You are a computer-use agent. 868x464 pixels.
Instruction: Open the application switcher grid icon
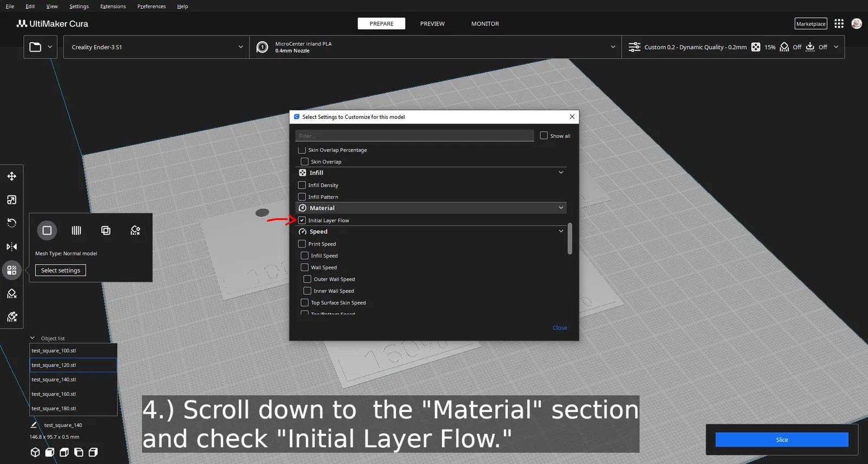[x=839, y=24]
